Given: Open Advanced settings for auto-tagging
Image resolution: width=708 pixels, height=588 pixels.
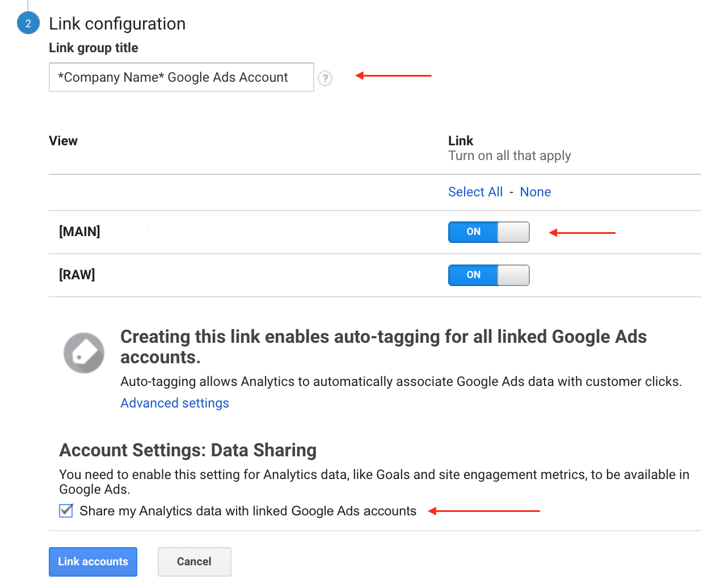Looking at the screenshot, I should coord(175,403).
